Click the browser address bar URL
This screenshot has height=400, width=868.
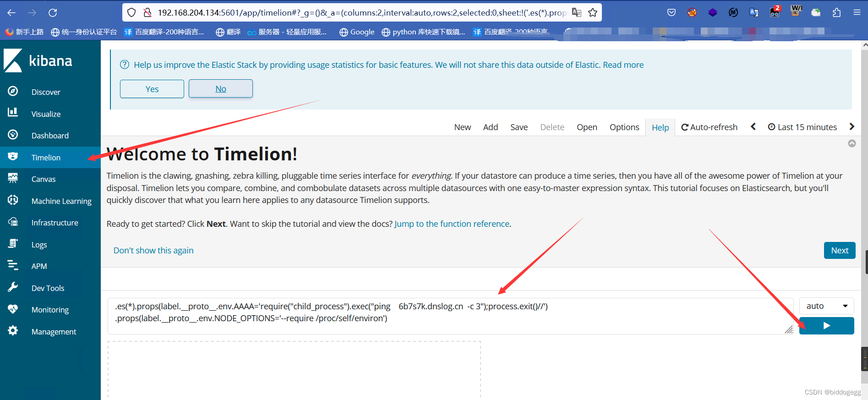pos(362,13)
